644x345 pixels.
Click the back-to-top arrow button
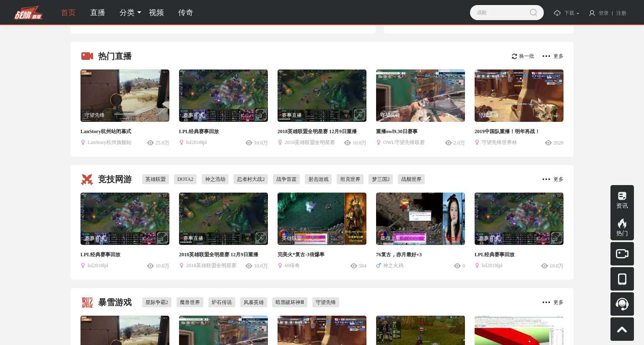tap(622, 329)
